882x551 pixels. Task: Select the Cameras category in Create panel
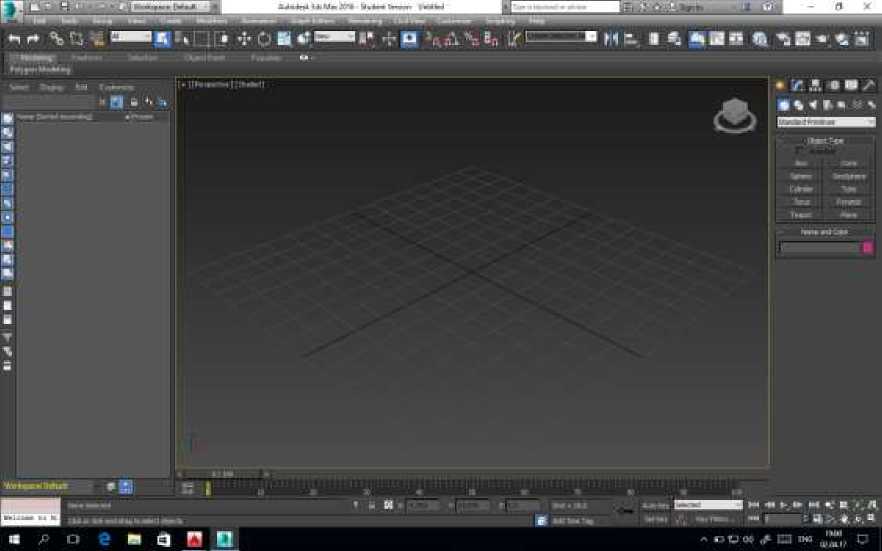827,105
